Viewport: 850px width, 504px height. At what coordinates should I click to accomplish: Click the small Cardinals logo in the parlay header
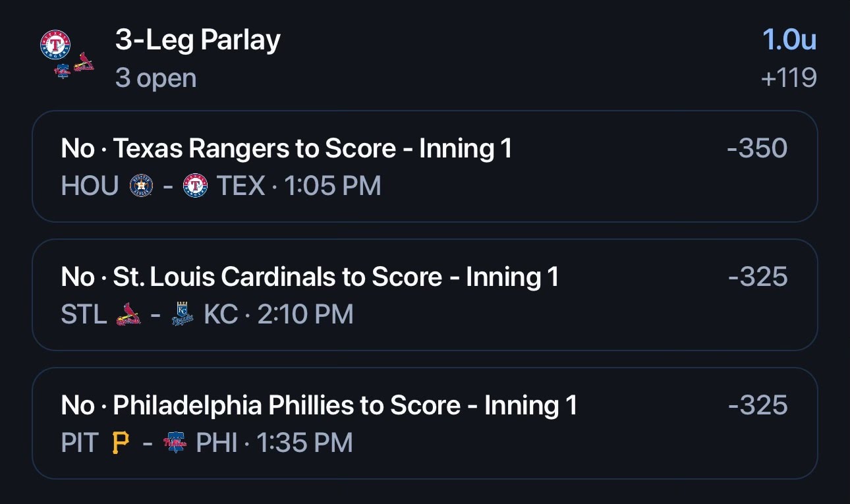(84, 63)
